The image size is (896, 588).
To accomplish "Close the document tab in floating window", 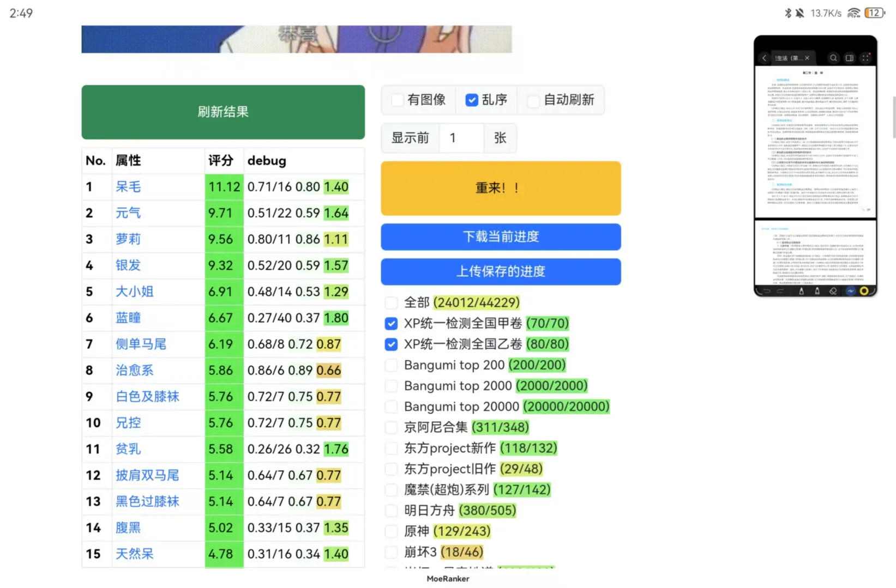I will pyautogui.click(x=807, y=58).
